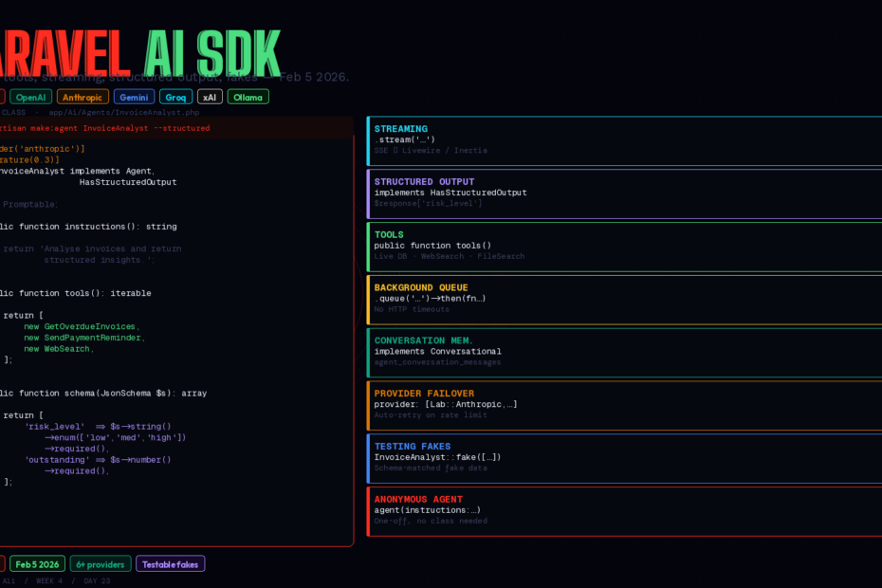Viewport: 882px width, 588px height.
Task: Click the OpenAI provider tag
Action: (x=30, y=97)
